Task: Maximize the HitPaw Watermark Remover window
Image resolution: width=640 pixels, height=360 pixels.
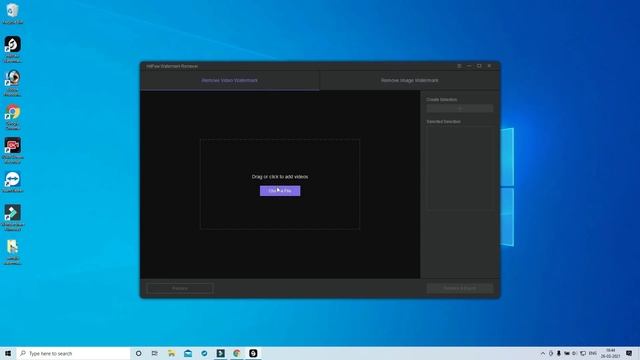Action: point(479,66)
